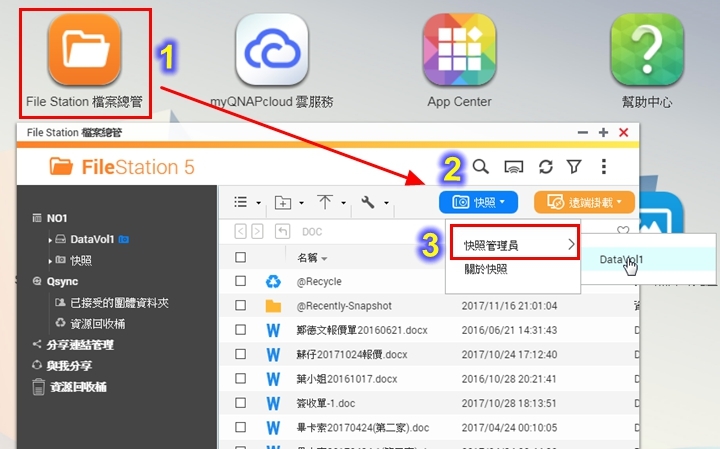Viewport: 720px width, 449px height.
Task: Open the view mode dropdown arrow
Action: coord(259,203)
